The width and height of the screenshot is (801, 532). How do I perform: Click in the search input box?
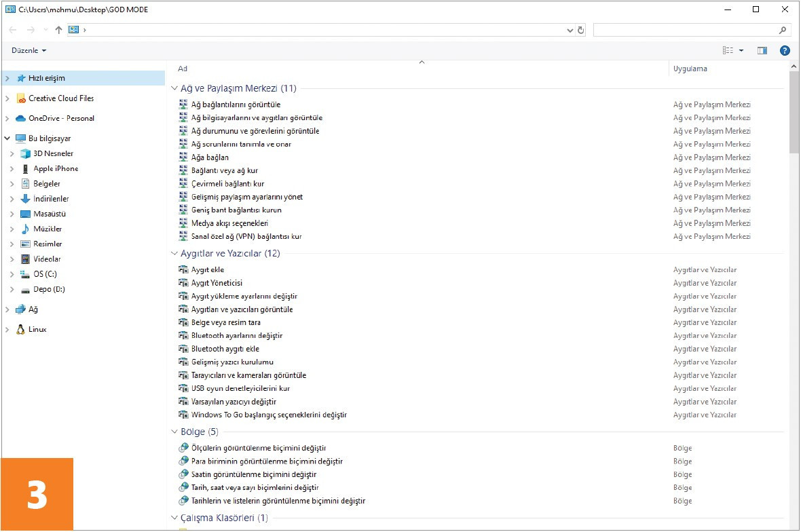tap(686, 30)
